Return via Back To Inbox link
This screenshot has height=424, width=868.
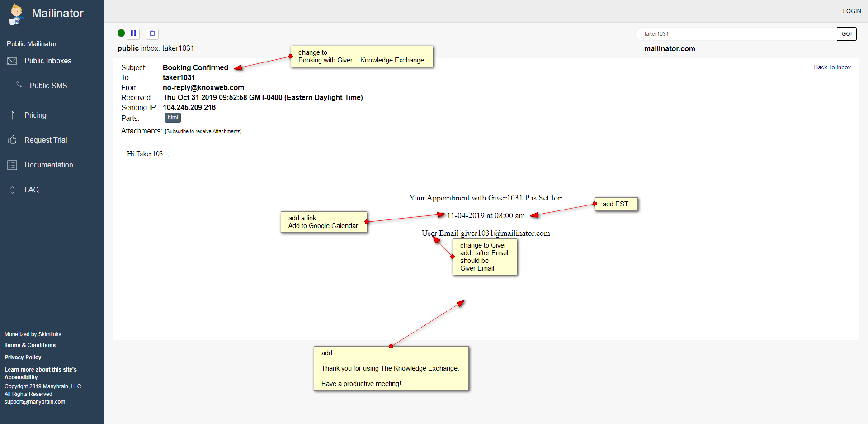point(832,67)
